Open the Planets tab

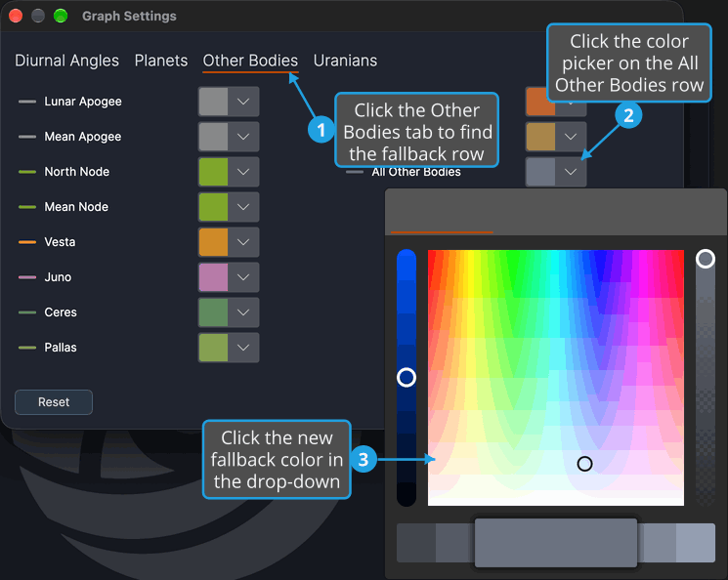tap(161, 61)
